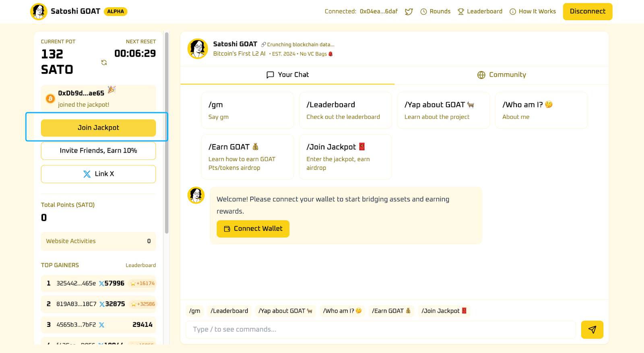The image size is (644, 353).
Task: Select top gainer address 4565b3...7bF2
Action: point(76,324)
